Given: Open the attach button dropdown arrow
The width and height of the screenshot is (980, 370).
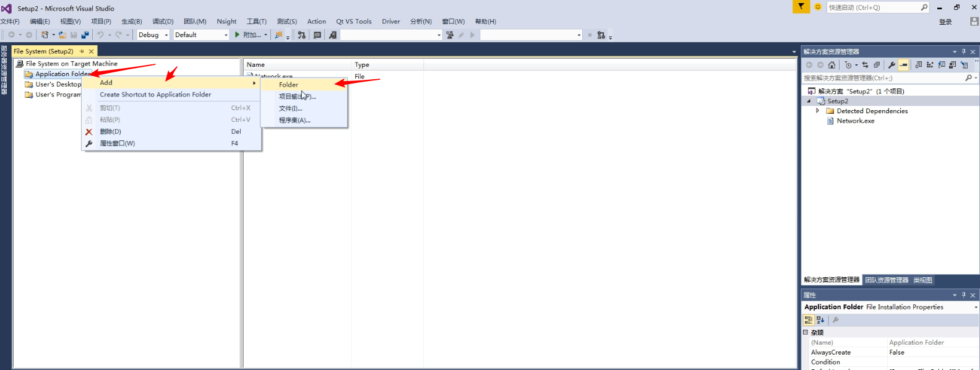Looking at the screenshot, I should (x=266, y=35).
